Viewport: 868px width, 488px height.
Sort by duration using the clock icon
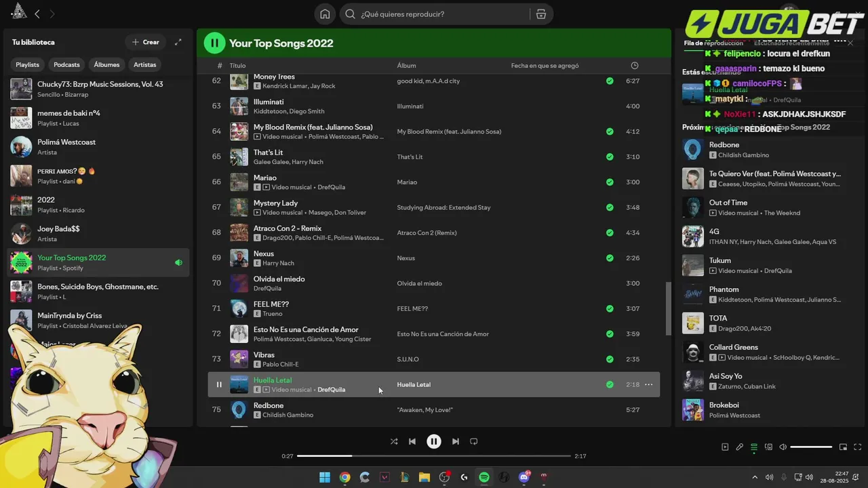635,66
